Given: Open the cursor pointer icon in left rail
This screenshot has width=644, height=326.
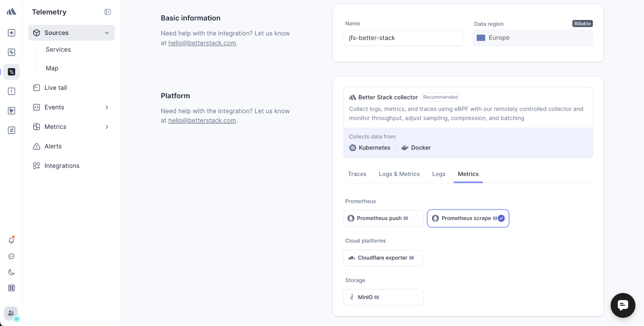Looking at the screenshot, I should (11, 111).
